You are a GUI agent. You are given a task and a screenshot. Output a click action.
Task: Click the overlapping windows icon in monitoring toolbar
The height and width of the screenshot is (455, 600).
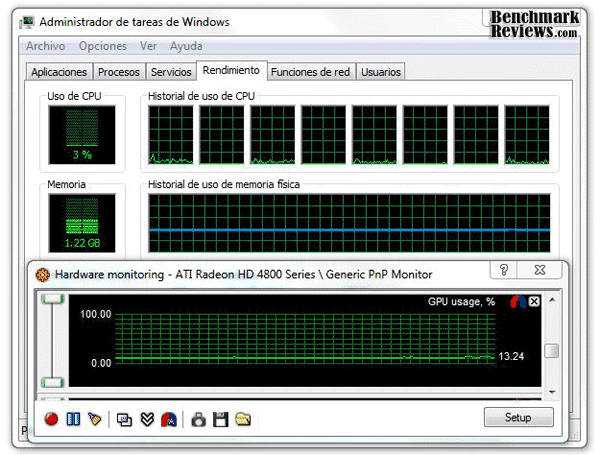tap(124, 419)
